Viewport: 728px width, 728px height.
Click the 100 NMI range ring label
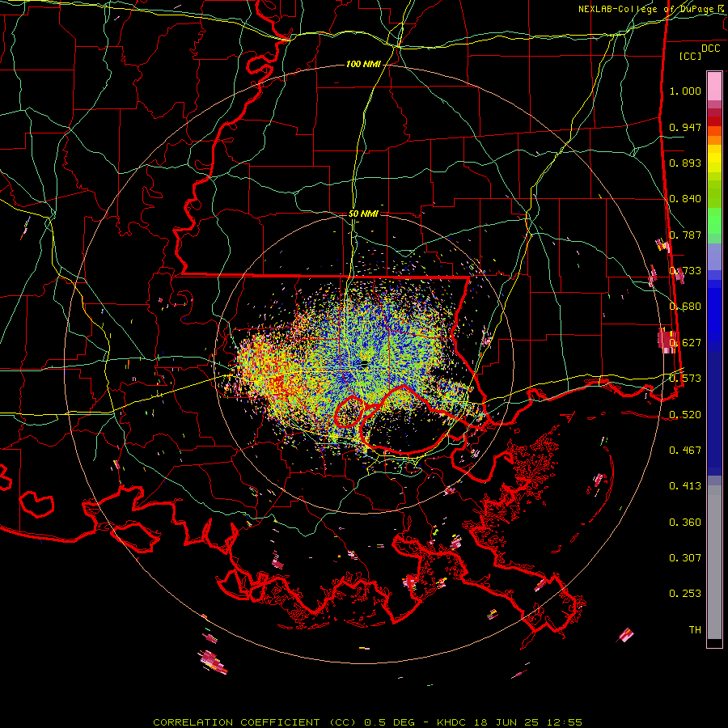tap(362, 64)
